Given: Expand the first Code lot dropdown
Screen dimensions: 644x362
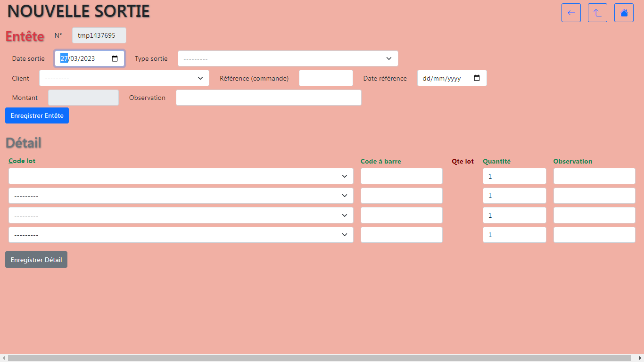Looking at the screenshot, I should coord(181,176).
